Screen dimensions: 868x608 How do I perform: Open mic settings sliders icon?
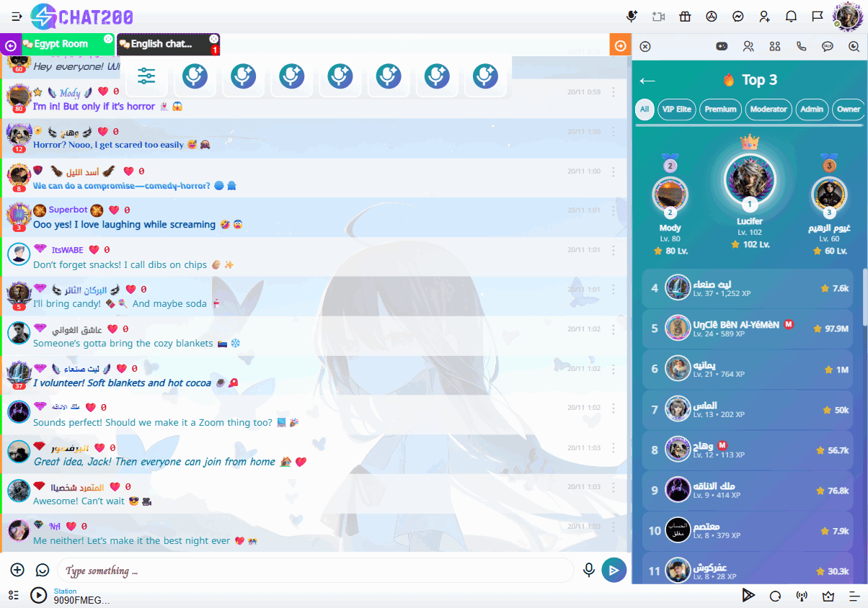[146, 76]
